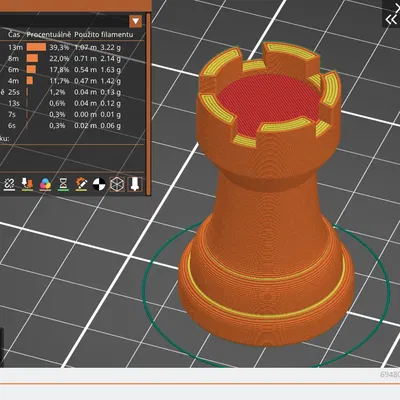Click the 69480 move count value

[390, 374]
